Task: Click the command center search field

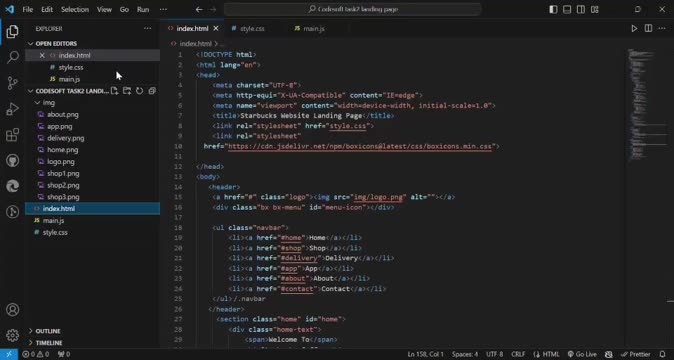Action: point(352,9)
